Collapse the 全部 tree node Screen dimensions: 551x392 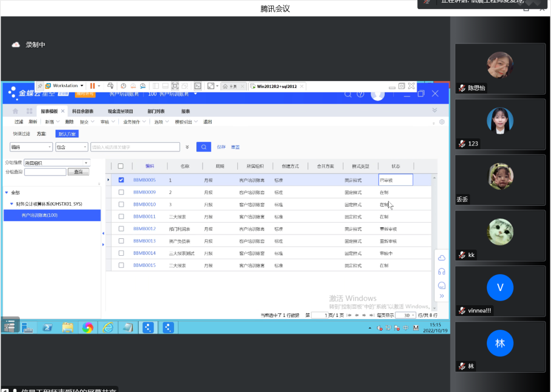[7, 192]
